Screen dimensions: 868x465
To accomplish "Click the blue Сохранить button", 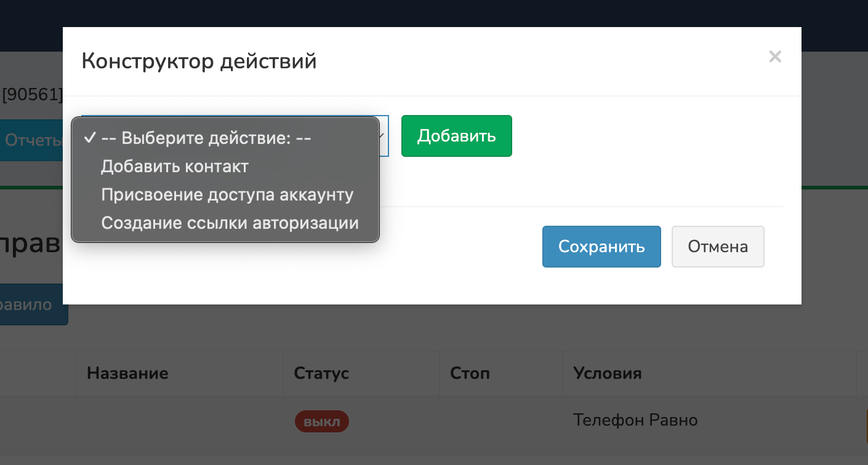I will 601,247.
